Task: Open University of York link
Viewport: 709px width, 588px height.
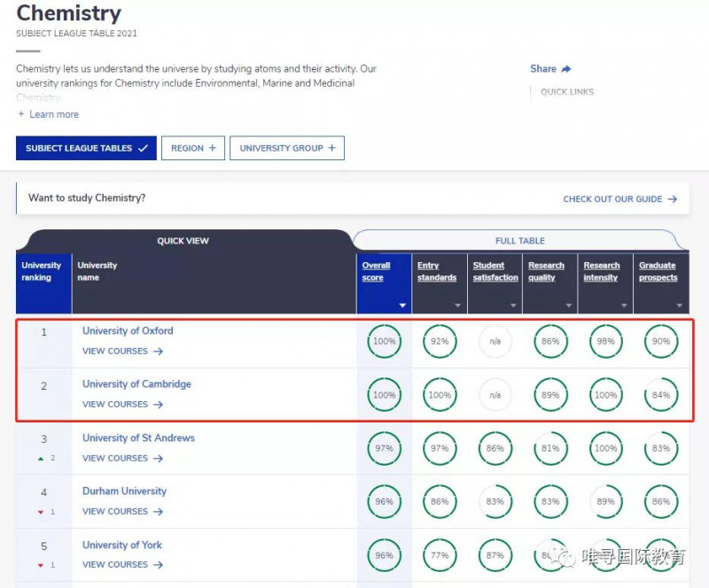Action: coord(122,545)
